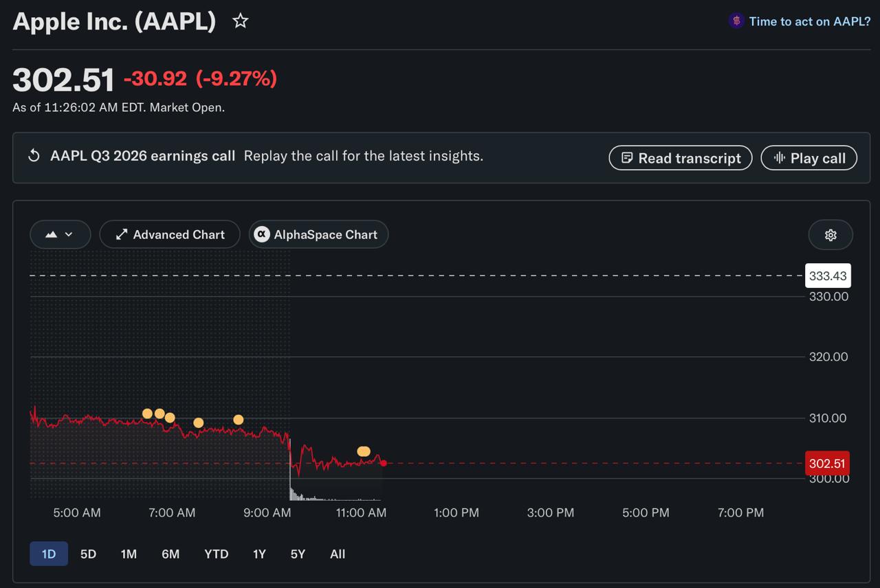
Task: Read the earnings call transcript
Action: click(x=681, y=158)
